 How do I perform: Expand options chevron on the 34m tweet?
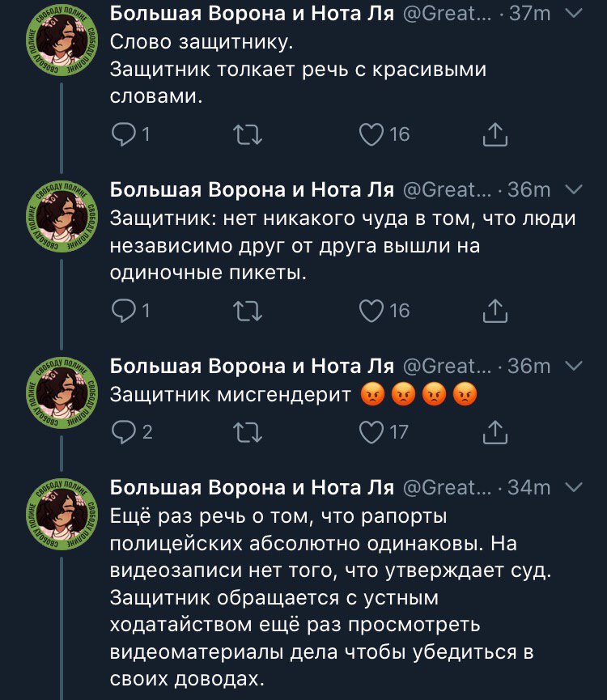(x=572, y=487)
